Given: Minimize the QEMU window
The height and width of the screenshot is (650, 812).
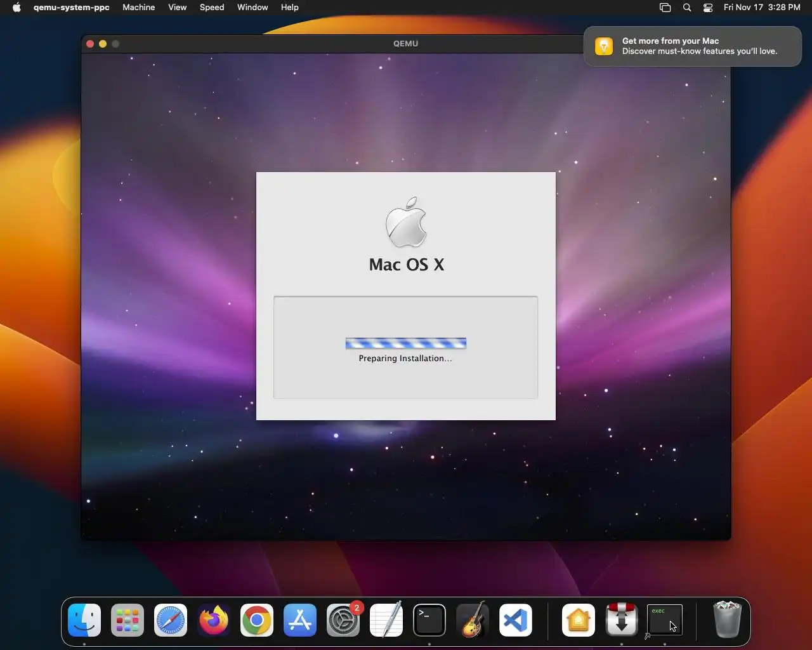Looking at the screenshot, I should pyautogui.click(x=103, y=44).
